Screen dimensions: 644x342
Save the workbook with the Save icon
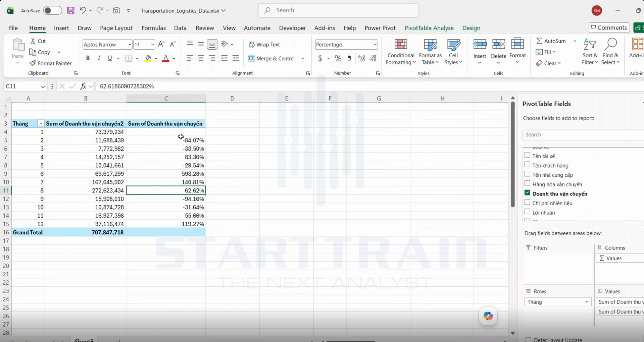(70, 10)
